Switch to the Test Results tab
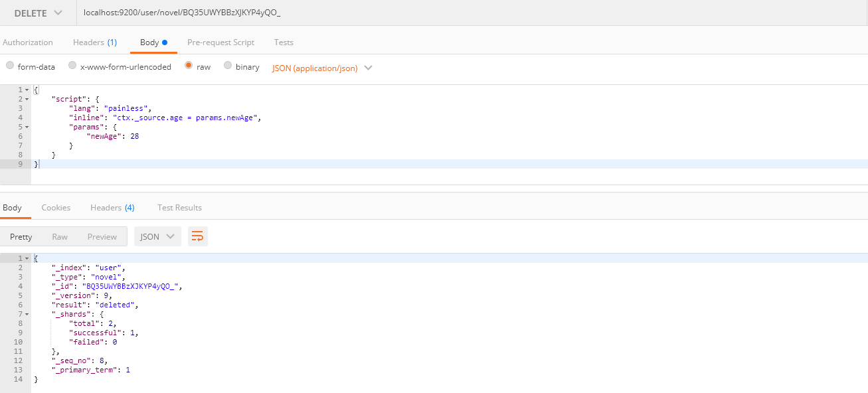 tap(179, 208)
